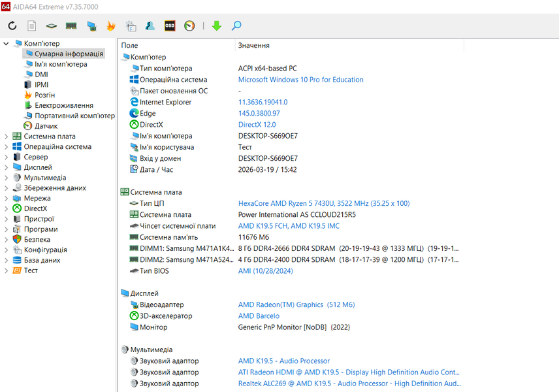Click the Edge browser field icon
This screenshot has width=559, height=392.
click(134, 114)
